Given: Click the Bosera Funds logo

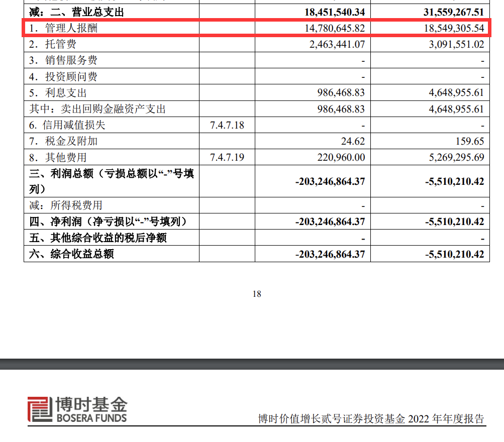Looking at the screenshot, I should [77, 409].
